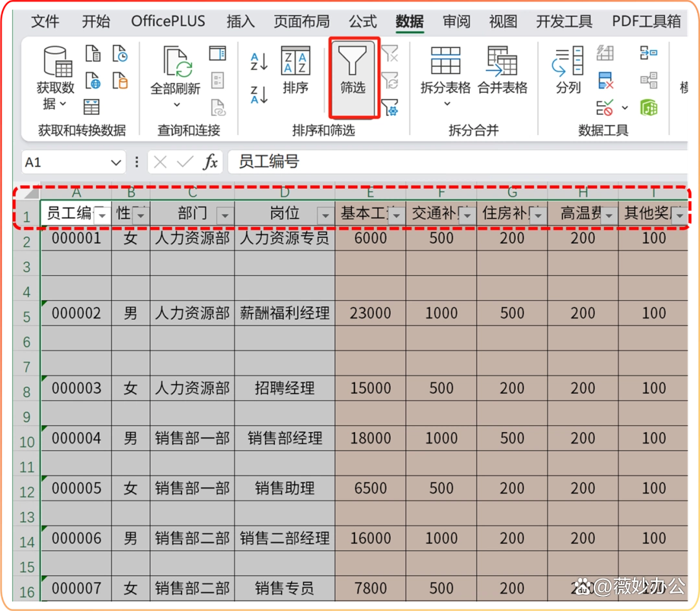Click the fx Insert Function button
The width and height of the screenshot is (700, 611).
point(211,162)
